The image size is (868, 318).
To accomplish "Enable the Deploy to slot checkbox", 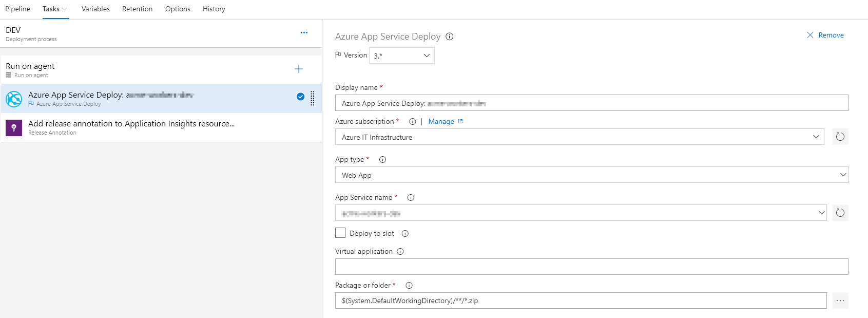I will click(x=340, y=233).
